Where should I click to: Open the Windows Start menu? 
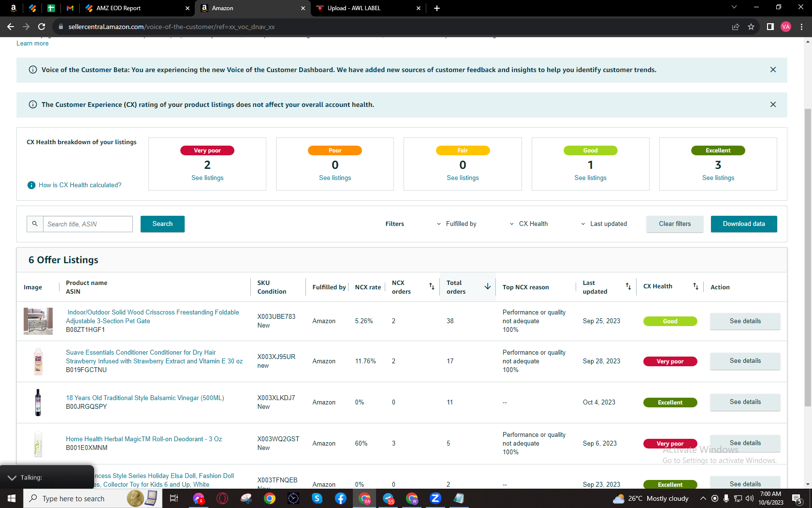click(12, 498)
